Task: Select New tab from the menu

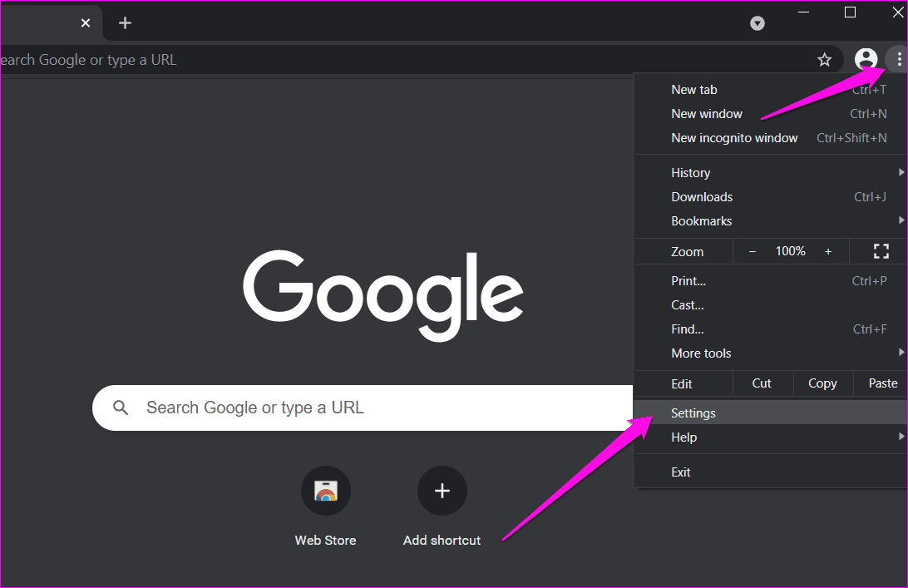Action: [771, 90]
